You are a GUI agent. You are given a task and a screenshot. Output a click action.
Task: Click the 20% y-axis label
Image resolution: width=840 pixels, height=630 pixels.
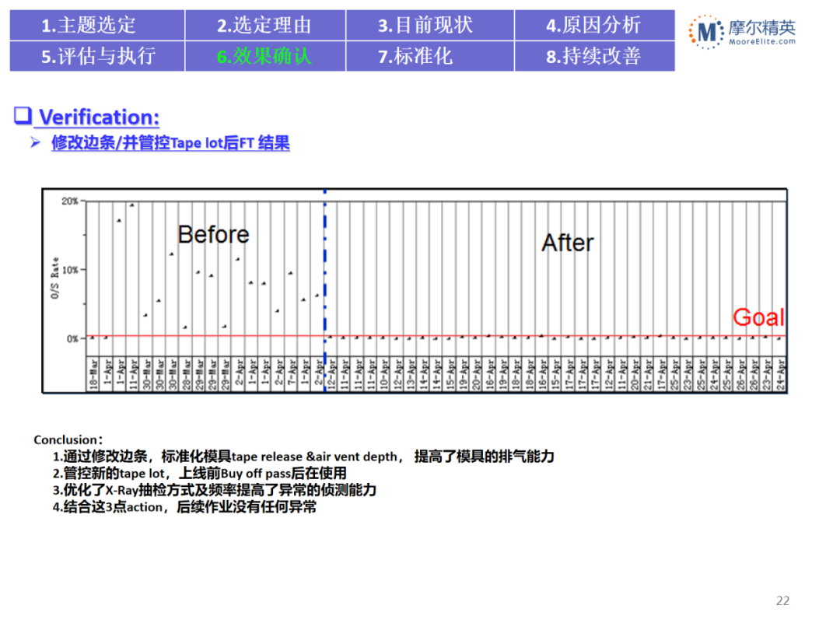pos(70,201)
